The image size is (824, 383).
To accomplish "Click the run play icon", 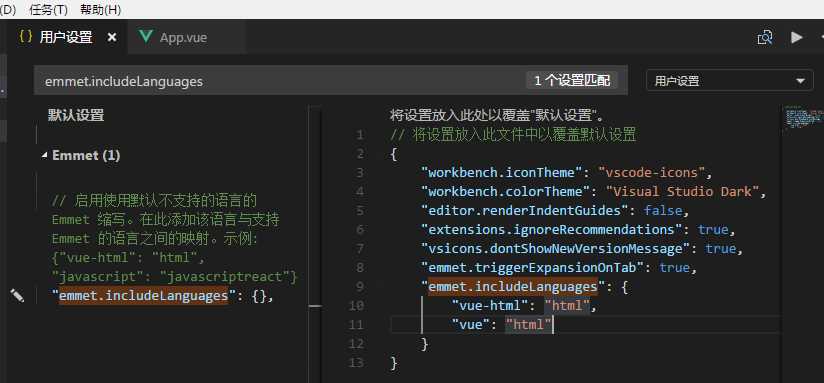I will [797, 37].
